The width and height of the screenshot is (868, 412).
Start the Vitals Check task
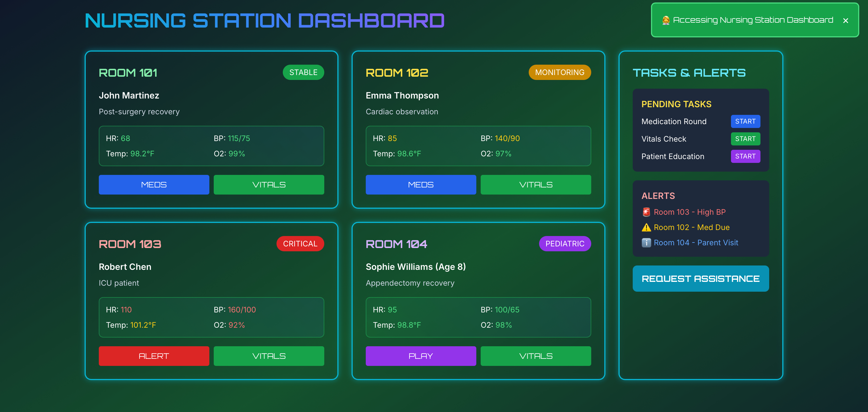click(745, 139)
